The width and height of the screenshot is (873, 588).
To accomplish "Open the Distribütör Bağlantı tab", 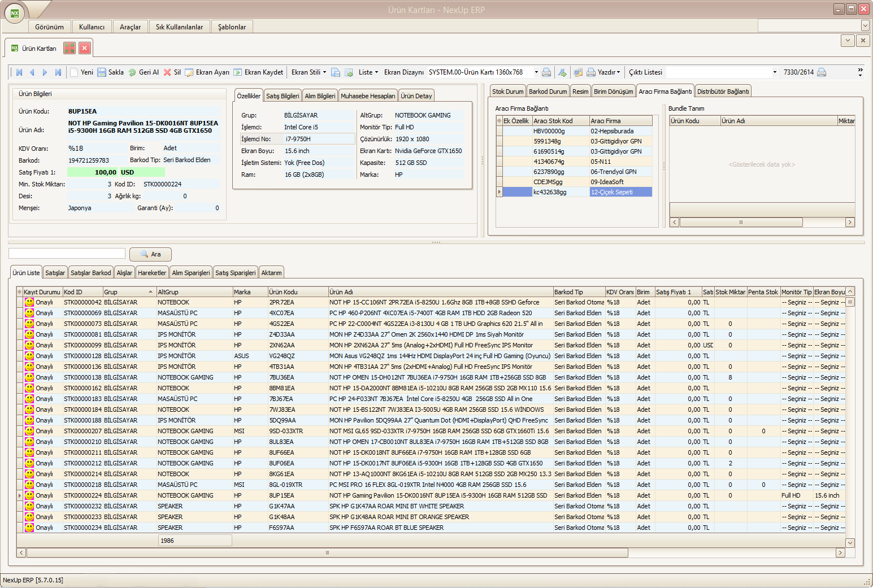I will 723,92.
